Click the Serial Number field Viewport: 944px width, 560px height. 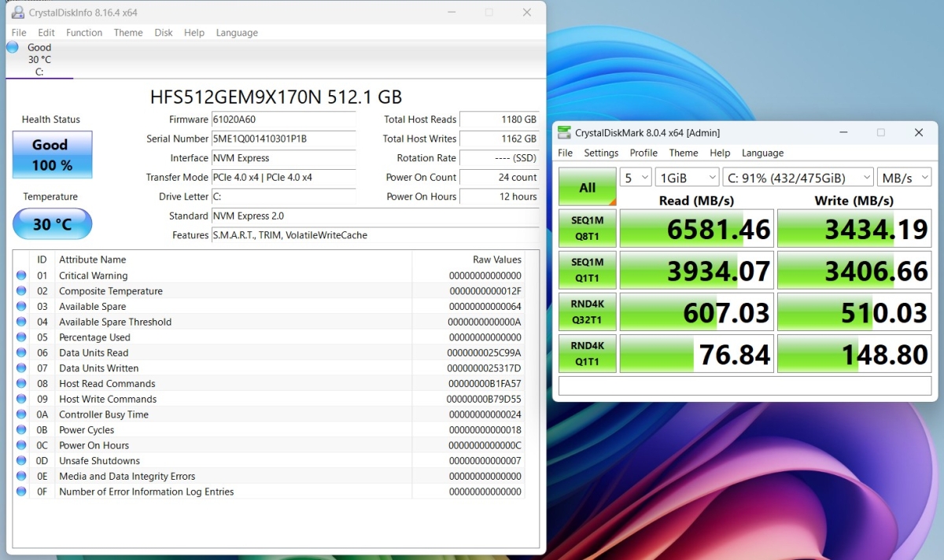point(283,139)
